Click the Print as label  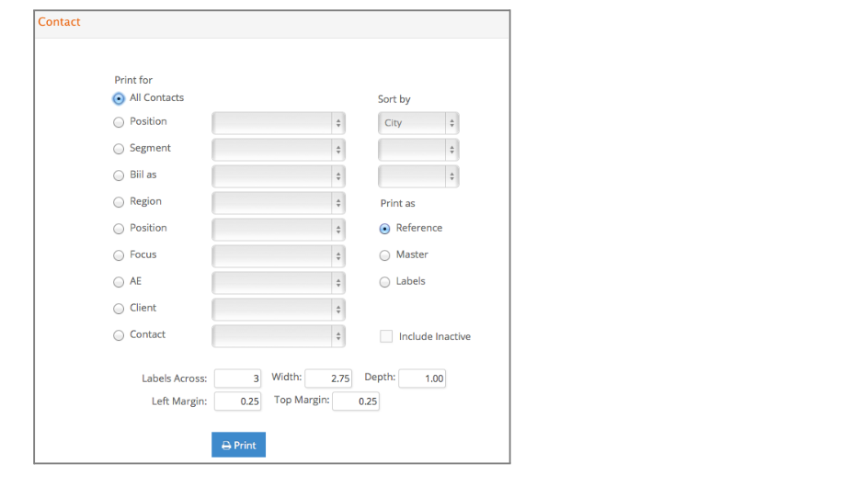point(397,203)
